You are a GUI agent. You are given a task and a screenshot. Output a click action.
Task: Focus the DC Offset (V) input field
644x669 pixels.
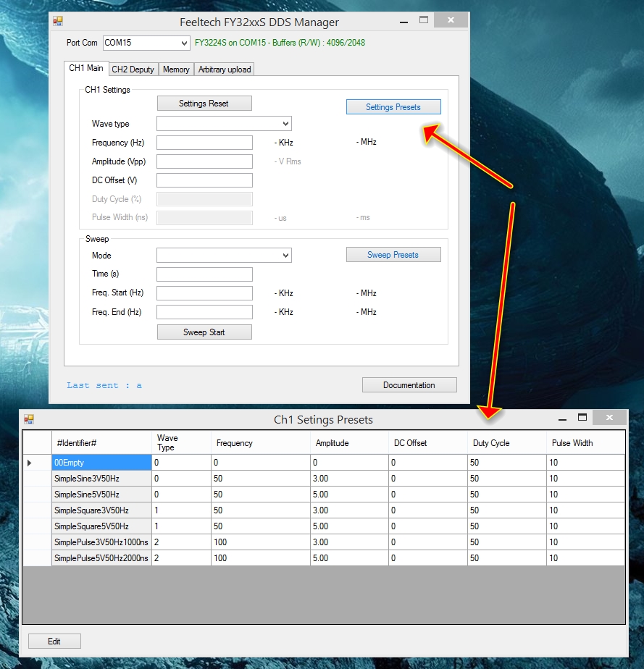(204, 180)
